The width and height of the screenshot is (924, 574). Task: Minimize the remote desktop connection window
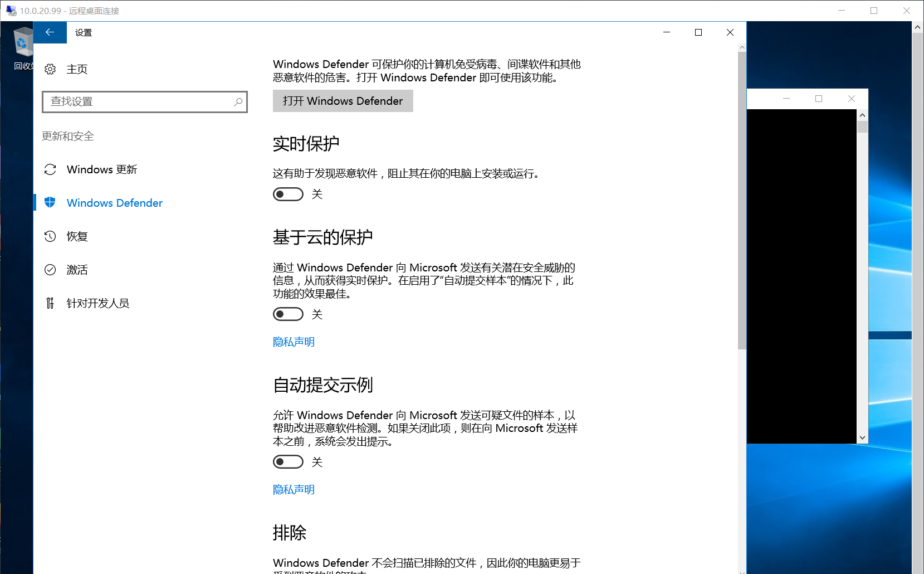pos(842,11)
